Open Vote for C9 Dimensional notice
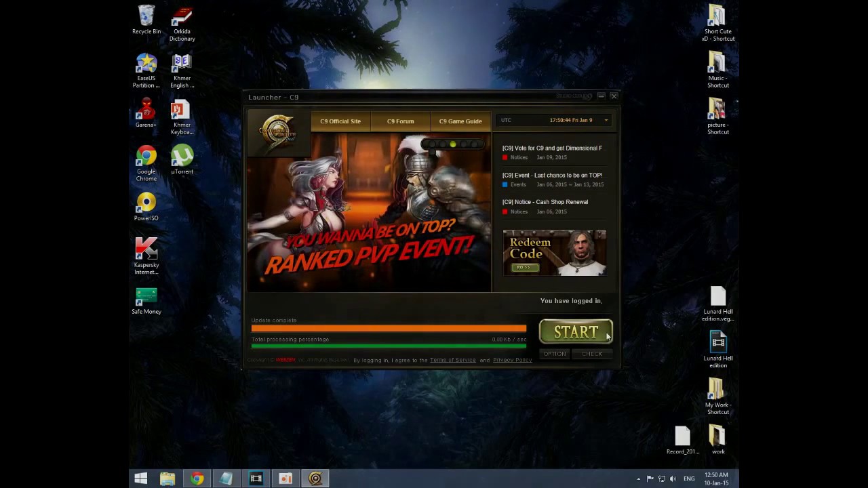 click(552, 148)
